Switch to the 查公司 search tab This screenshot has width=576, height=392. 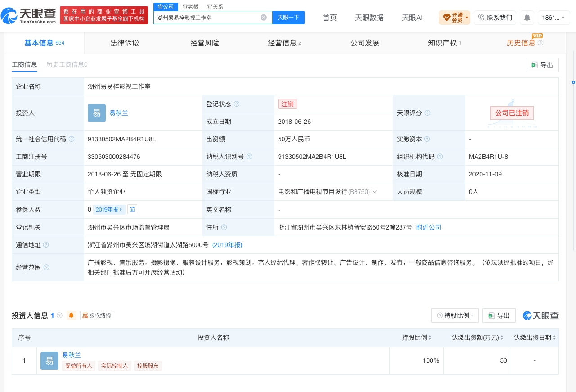[166, 6]
